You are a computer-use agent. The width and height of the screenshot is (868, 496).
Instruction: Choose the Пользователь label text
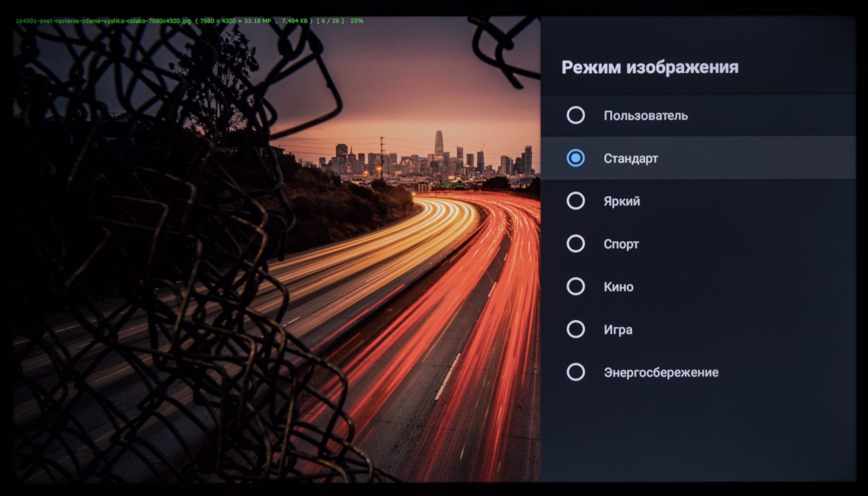[646, 116]
